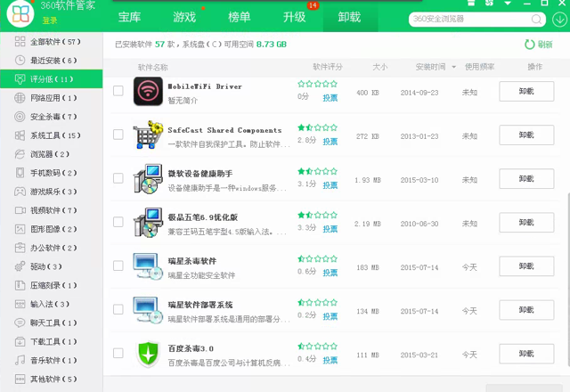Click the 压缩刻录 archive icon

[x=20, y=285]
